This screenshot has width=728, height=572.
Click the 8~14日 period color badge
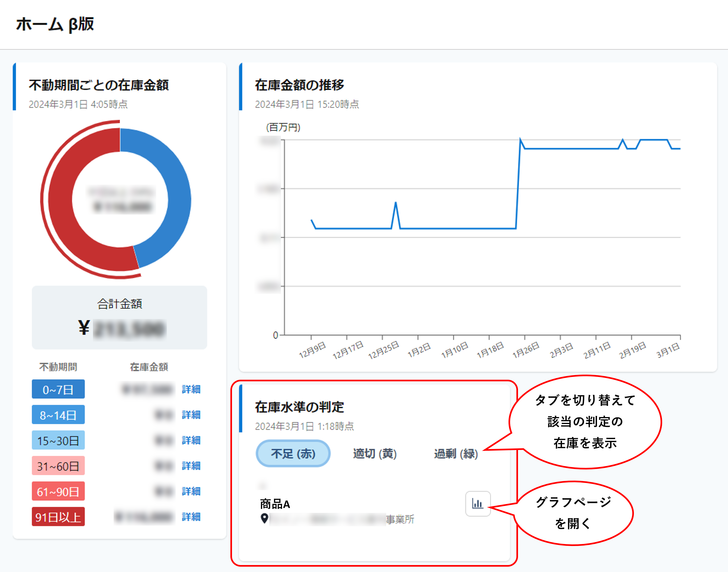pos(58,415)
